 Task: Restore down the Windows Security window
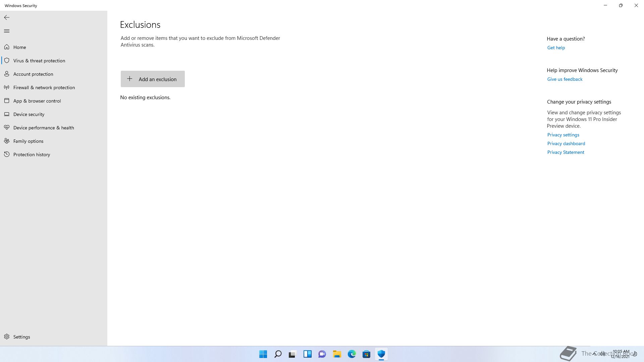tap(621, 5)
